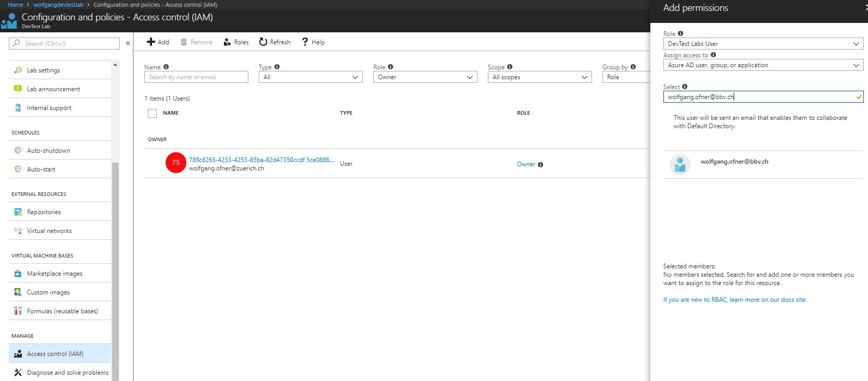868x381 pixels.
Task: Click the info icon next to Group by
Action: pyautogui.click(x=633, y=67)
